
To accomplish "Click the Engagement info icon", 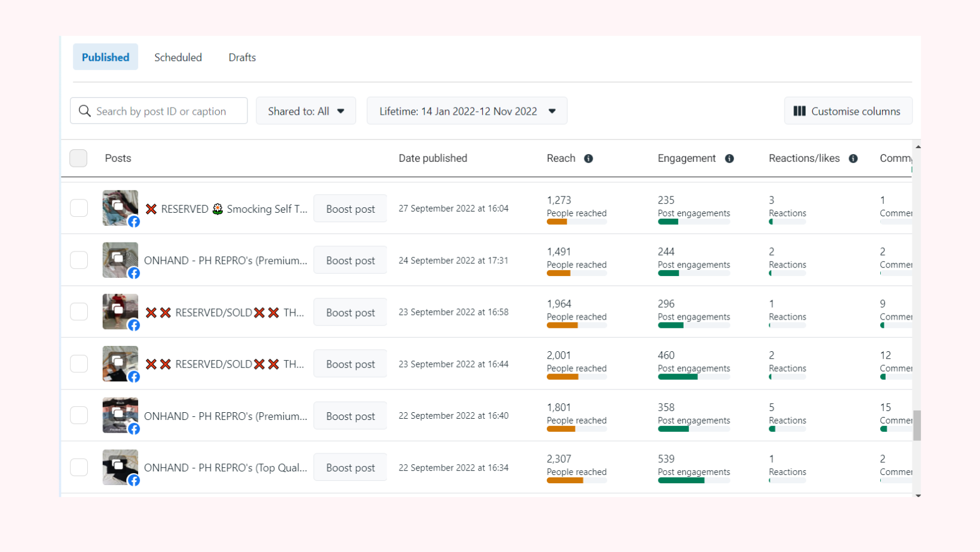I will tap(729, 158).
